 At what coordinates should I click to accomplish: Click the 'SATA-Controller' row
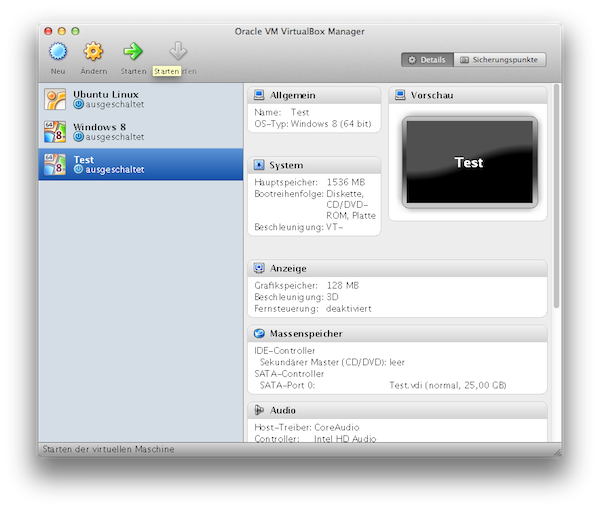point(289,373)
